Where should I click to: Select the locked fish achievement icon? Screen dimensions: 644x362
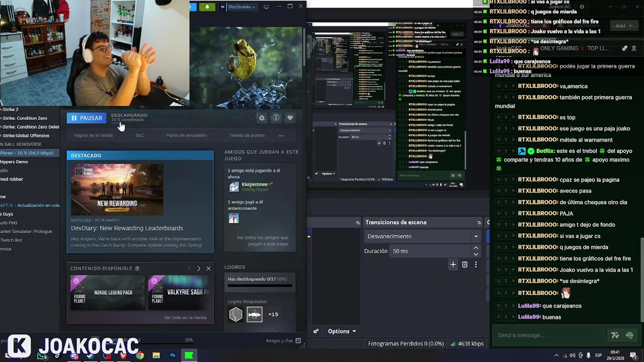[254, 314]
